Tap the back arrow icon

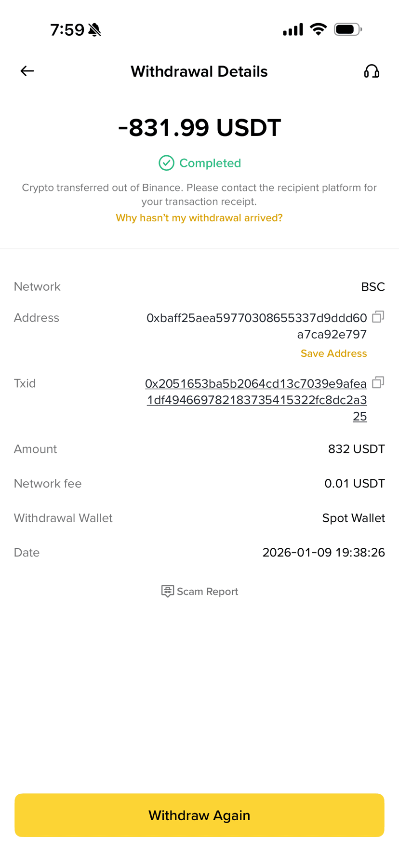(x=27, y=71)
